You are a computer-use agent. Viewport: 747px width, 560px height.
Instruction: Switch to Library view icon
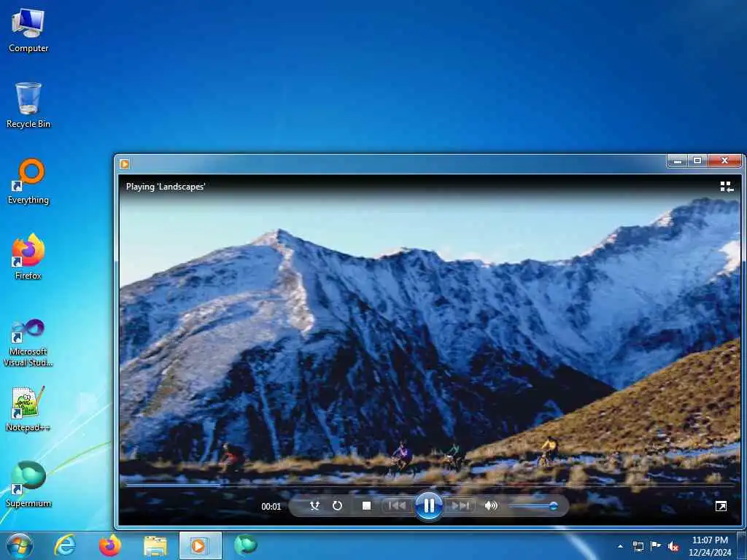[x=727, y=187]
